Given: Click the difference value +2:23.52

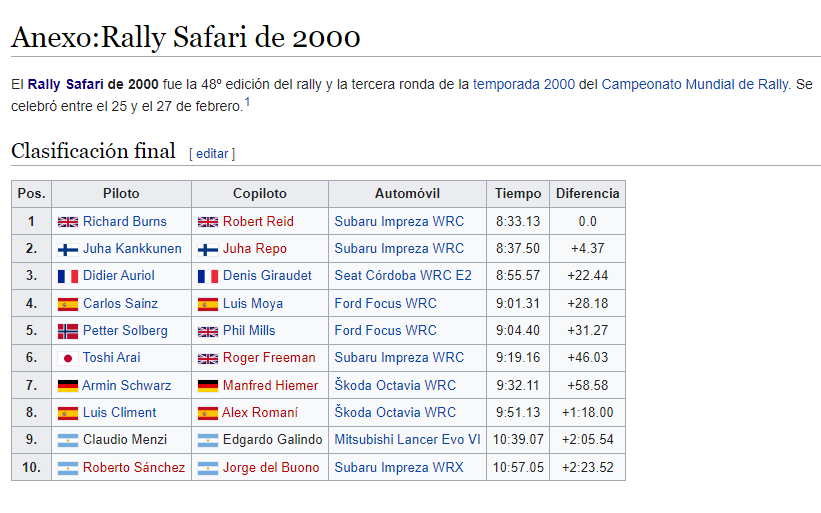Looking at the screenshot, I should pos(587,467).
